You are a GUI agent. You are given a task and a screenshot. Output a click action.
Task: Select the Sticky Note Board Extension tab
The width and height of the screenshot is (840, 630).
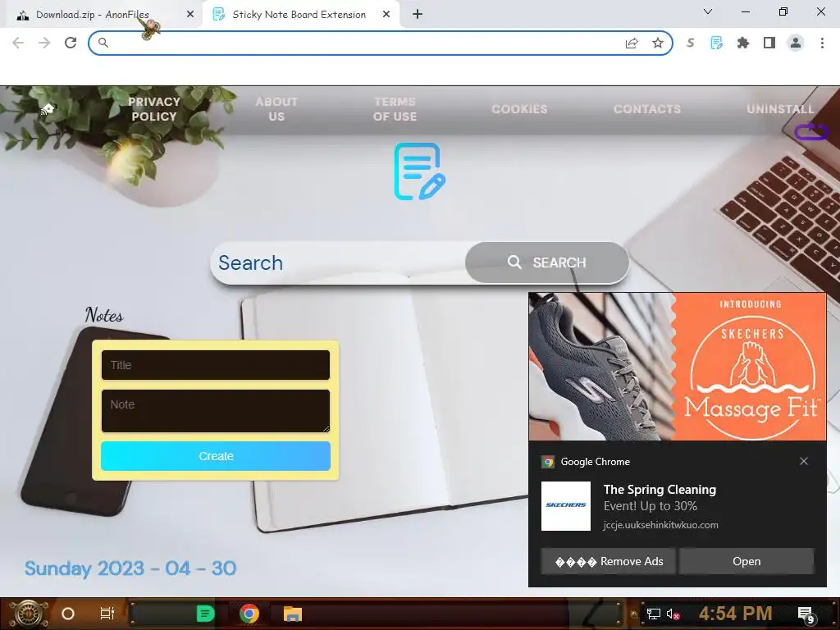299,15
